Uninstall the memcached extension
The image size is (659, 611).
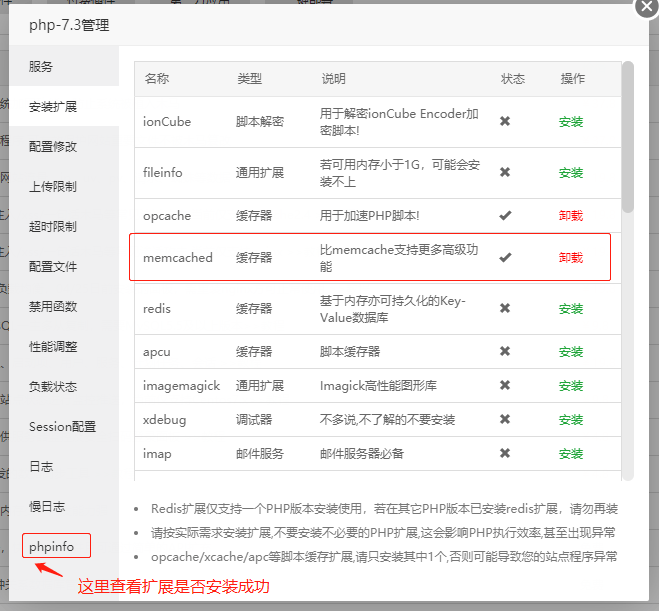571,257
